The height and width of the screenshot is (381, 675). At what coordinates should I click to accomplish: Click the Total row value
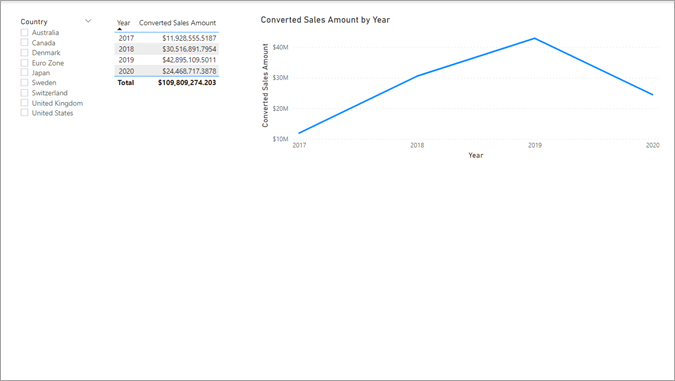click(x=187, y=83)
